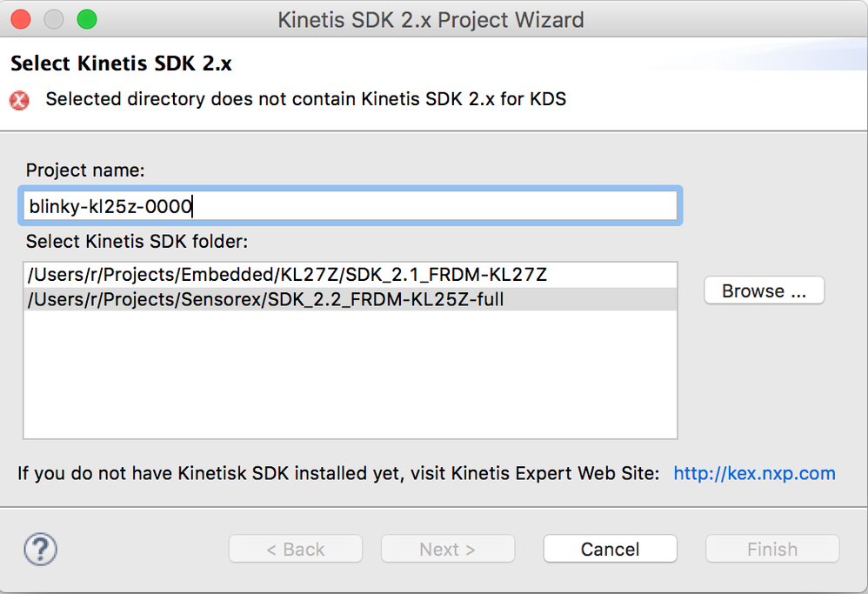Click the Next > button
Screen dimensions: 868x594
coord(447,549)
